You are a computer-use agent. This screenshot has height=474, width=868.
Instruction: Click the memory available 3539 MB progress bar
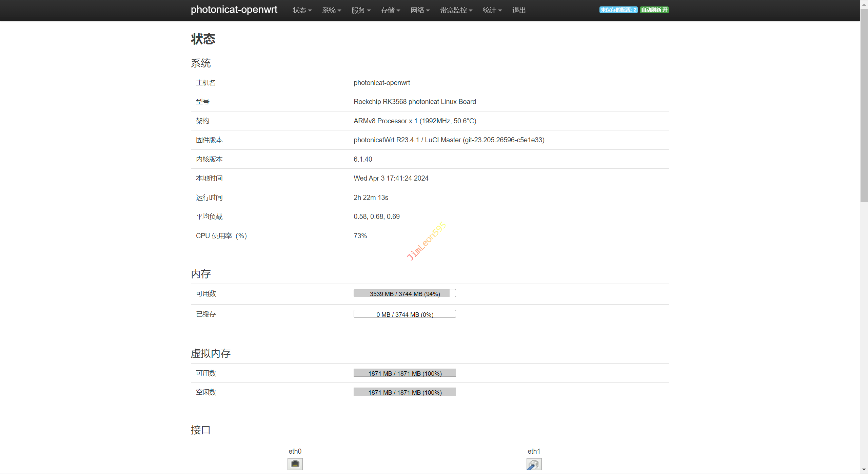[405, 293]
